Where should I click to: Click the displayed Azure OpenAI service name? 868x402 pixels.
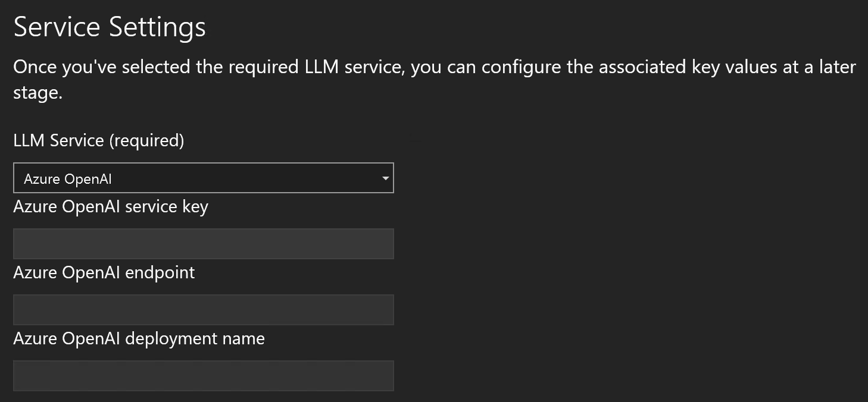(67, 177)
